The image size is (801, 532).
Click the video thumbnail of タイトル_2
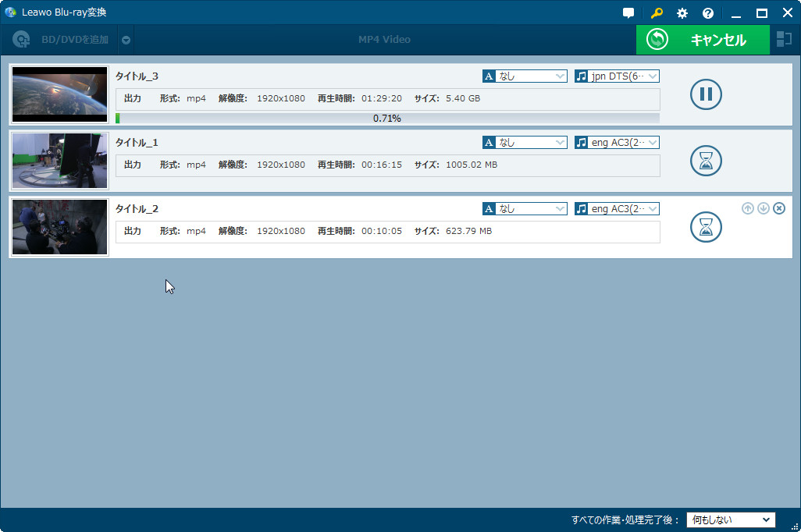click(59, 227)
